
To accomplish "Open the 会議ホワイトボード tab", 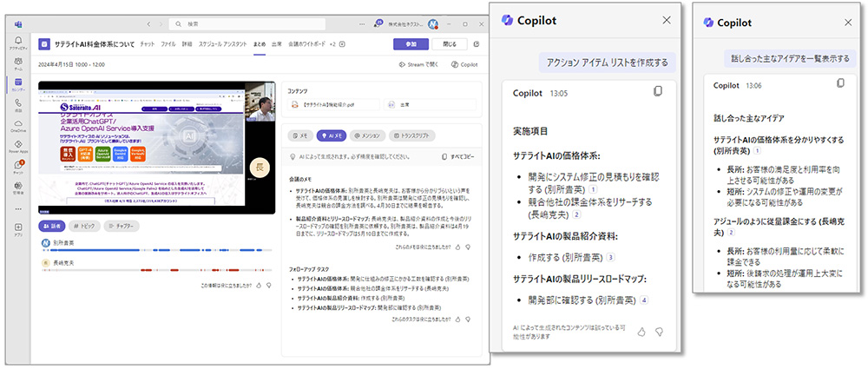I will (x=306, y=44).
